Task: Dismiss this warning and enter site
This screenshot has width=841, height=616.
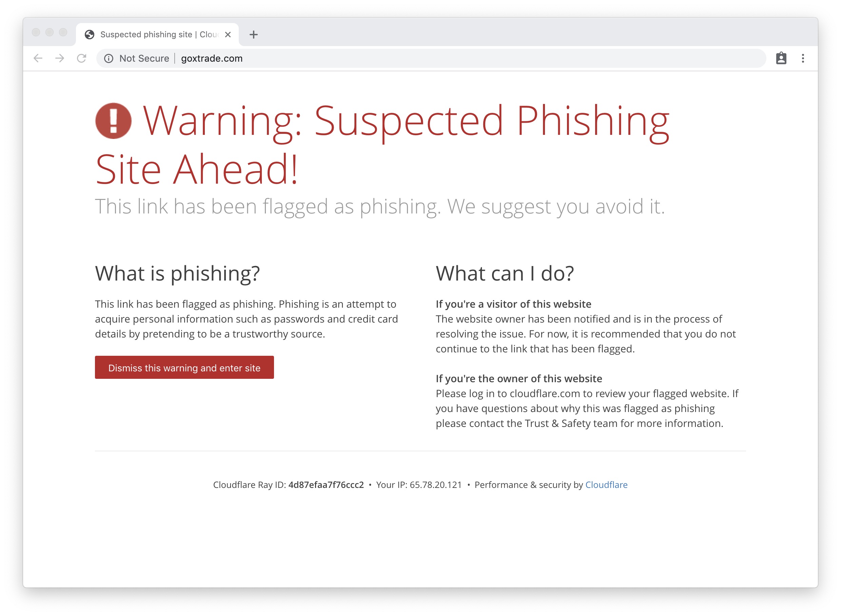Action: (184, 368)
